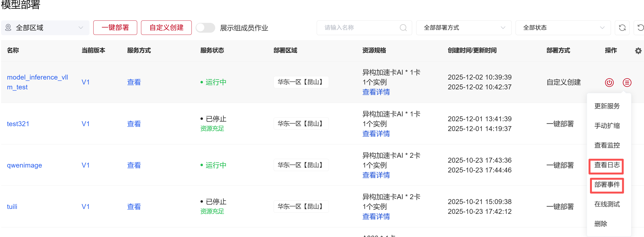Click the reset icon at far right
Viewport: 644px width, 237px height.
pyautogui.click(x=640, y=28)
